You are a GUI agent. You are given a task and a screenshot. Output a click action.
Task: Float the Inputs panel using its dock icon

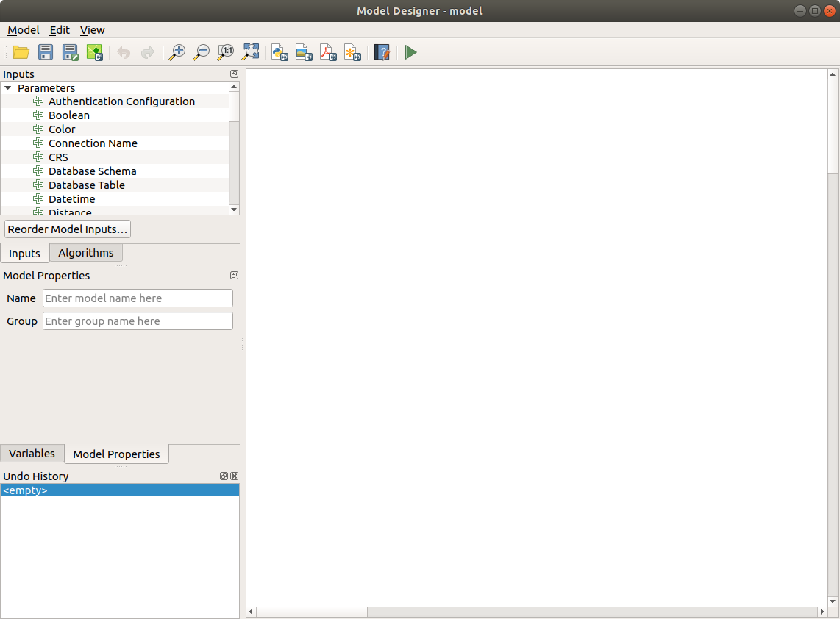click(x=234, y=74)
